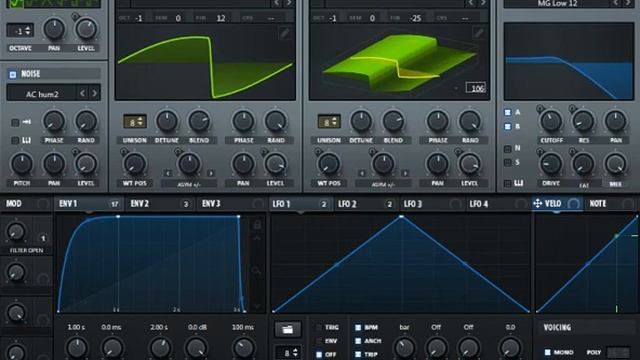The image size is (640, 360).
Task: Click the pencil edit icon in OSC A display
Action: (285, 33)
